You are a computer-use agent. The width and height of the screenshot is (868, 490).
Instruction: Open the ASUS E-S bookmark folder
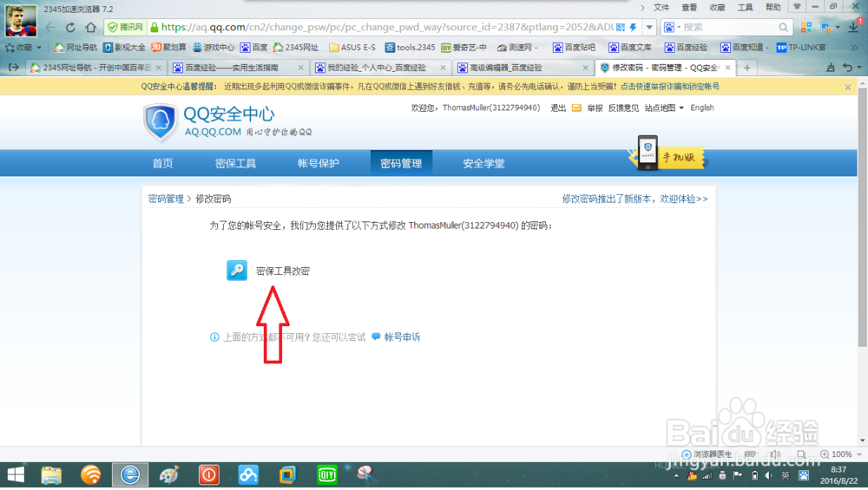[x=352, y=48]
